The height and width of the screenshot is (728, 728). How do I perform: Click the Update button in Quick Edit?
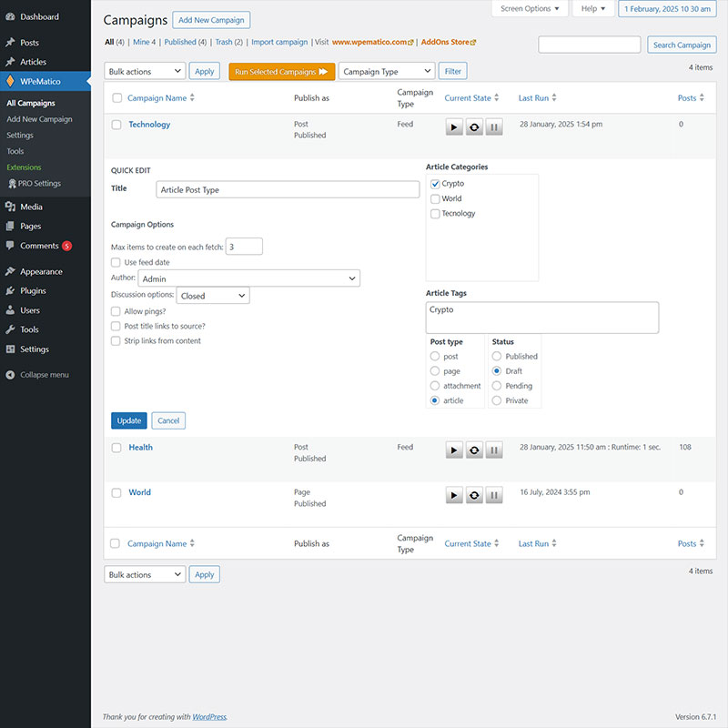tap(129, 420)
